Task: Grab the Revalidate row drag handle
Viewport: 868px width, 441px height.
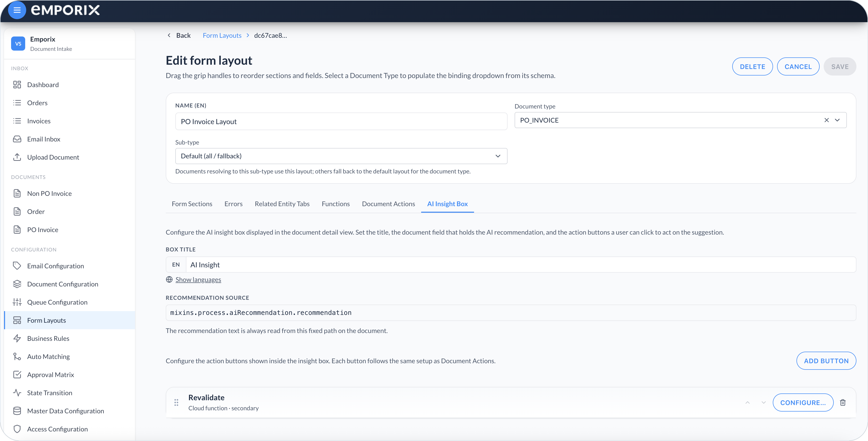Action: [x=176, y=403]
